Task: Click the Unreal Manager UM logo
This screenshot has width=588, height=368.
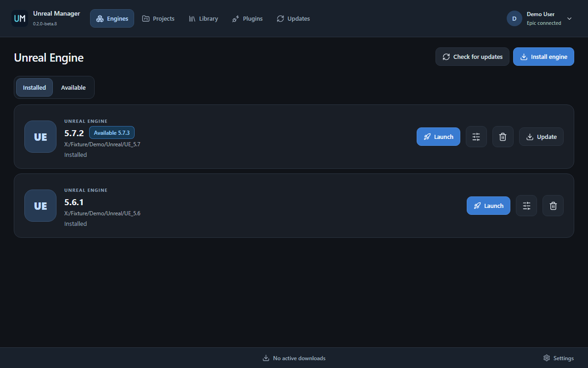Action: pos(20,18)
